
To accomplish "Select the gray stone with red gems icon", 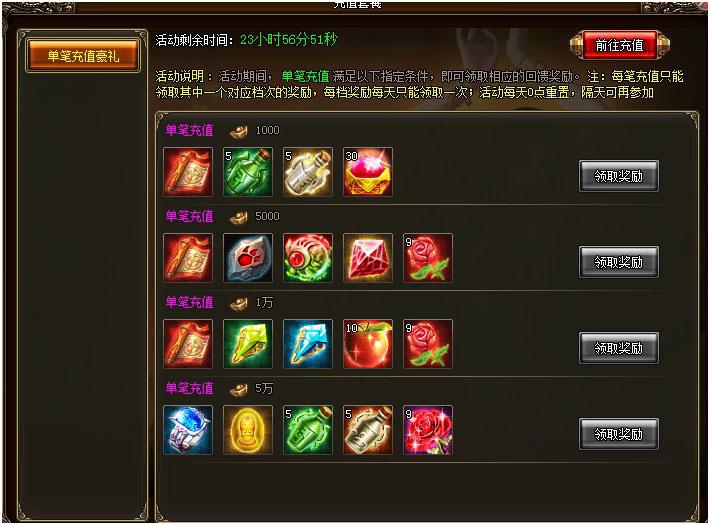I will pos(248,258).
